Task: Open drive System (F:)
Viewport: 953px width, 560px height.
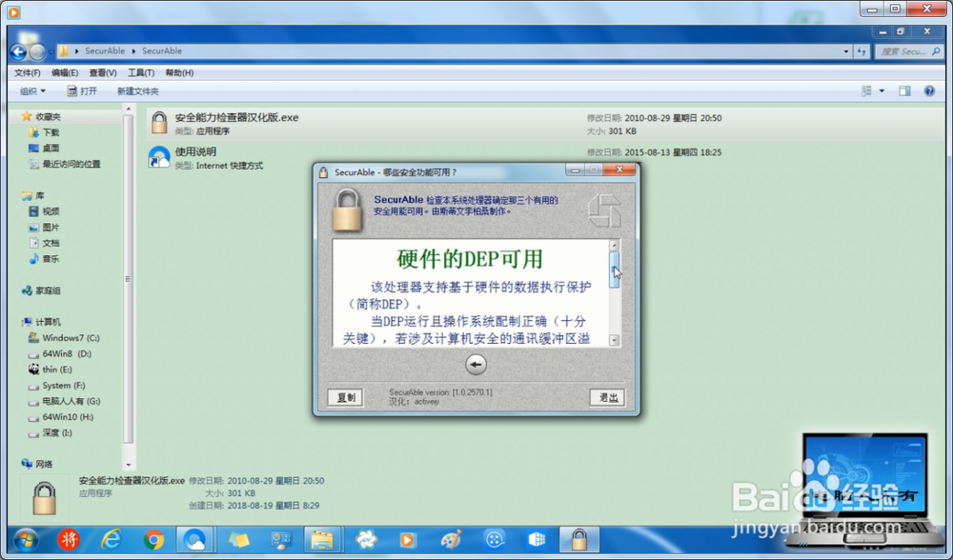Action: click(64, 385)
